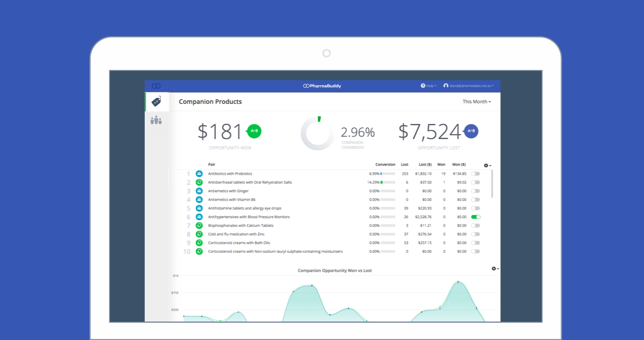Sort table by Lost column header
The image size is (644, 340).
pyautogui.click(x=404, y=165)
